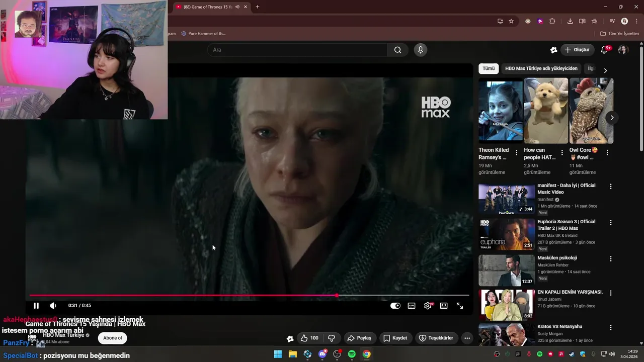Like the video with thumbs up

(309, 338)
